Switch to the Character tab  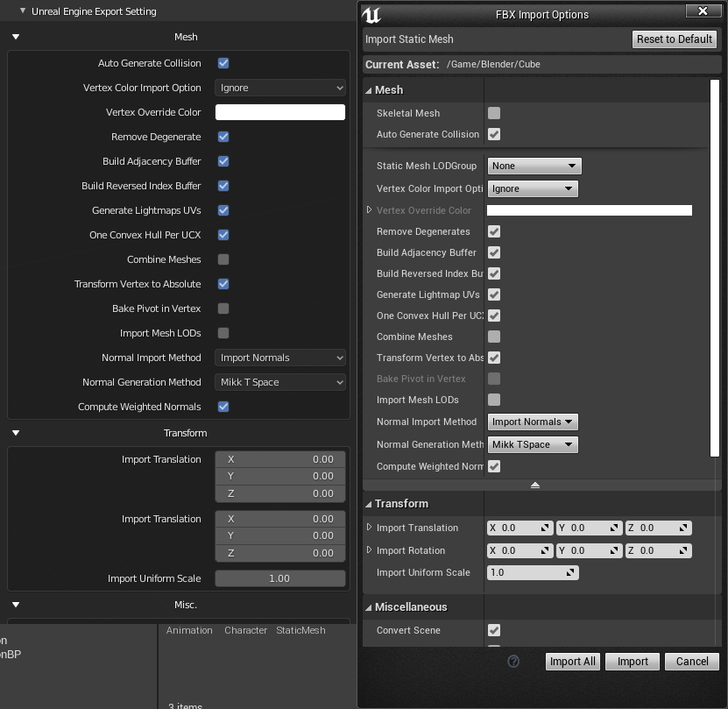[x=245, y=630]
